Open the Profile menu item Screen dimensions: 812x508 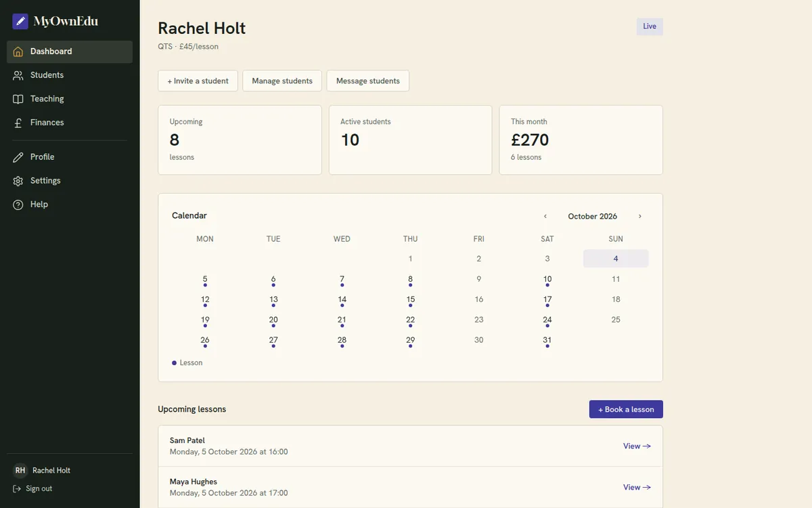click(x=70, y=157)
